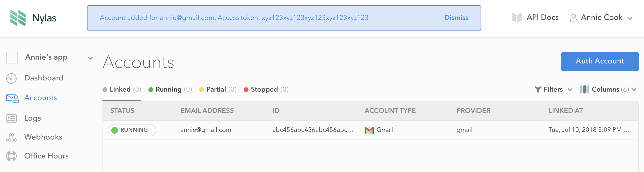Open Dashboard via its clock icon
Viewport: 644px width, 172px height.
coord(12,78)
